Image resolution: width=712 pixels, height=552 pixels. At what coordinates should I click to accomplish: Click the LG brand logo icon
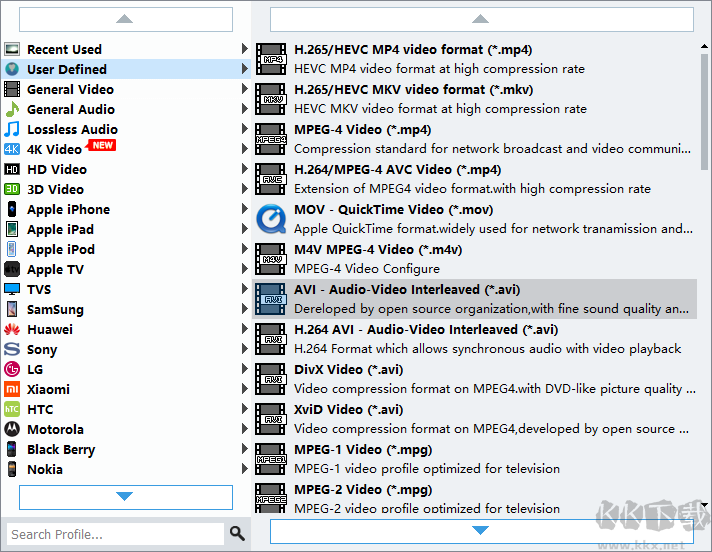12,369
